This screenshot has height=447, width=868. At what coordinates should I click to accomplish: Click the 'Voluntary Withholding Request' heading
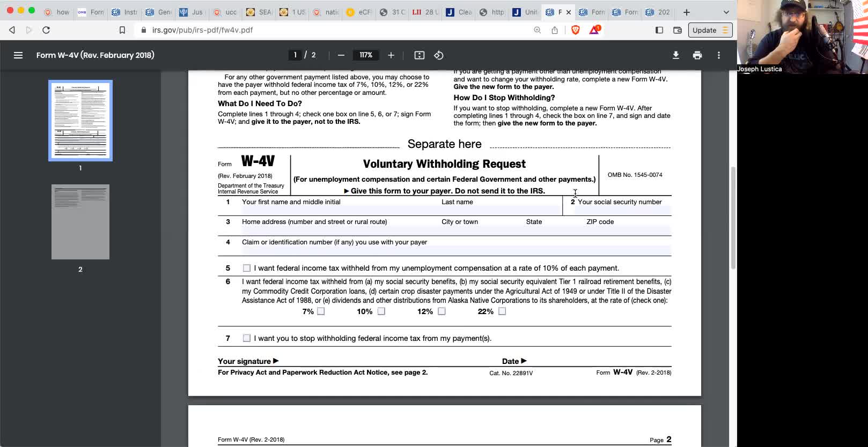click(444, 164)
